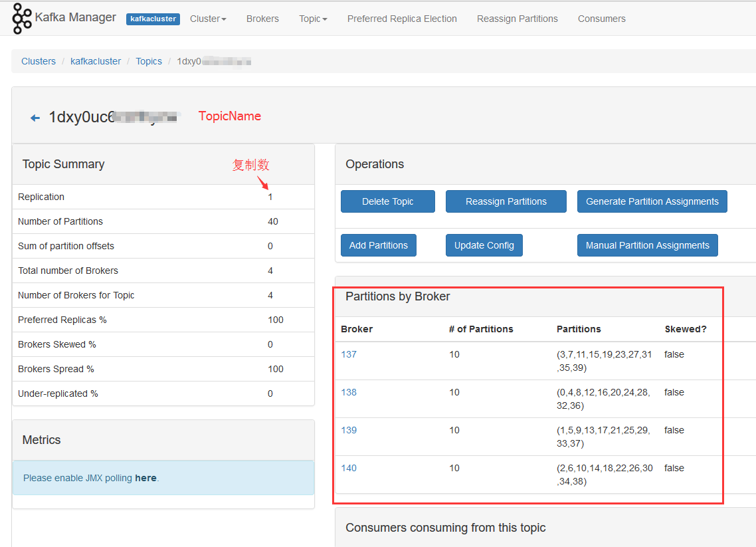Viewport: 756px width, 547px height.
Task: Select the Preferred Replicas % label
Action: click(62, 320)
